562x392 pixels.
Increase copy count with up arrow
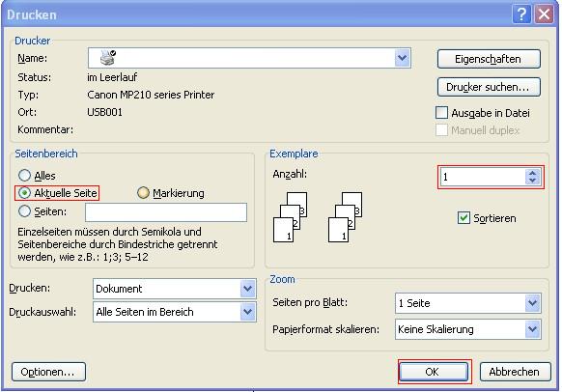click(532, 173)
